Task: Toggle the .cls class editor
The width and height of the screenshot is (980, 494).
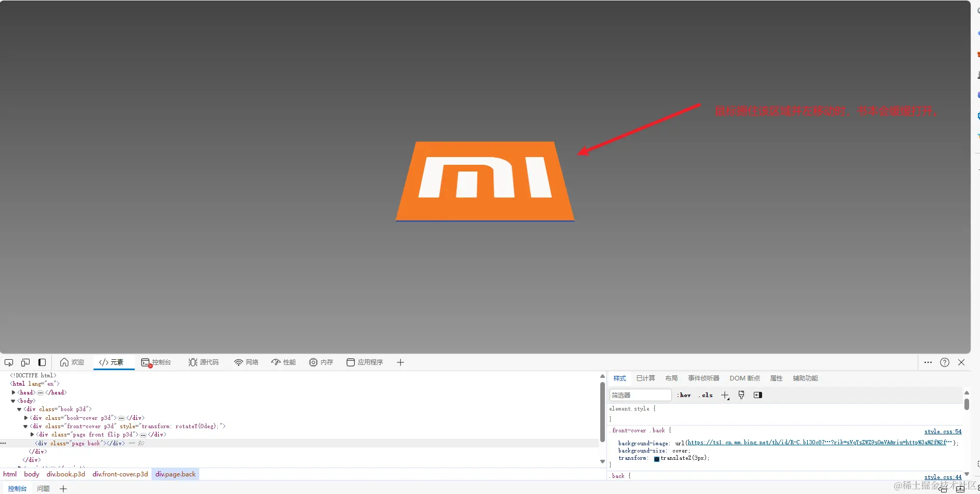Action: [x=706, y=395]
